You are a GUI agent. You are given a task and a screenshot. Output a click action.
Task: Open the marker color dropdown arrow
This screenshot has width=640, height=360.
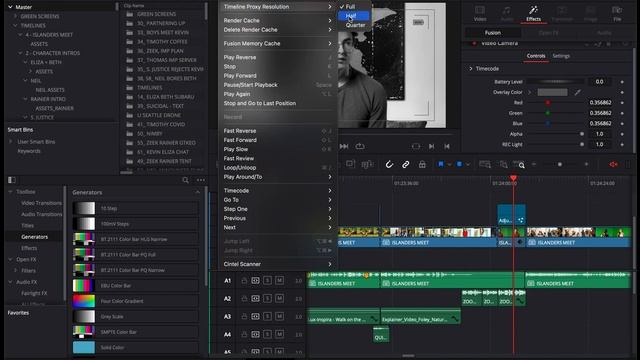(468, 164)
